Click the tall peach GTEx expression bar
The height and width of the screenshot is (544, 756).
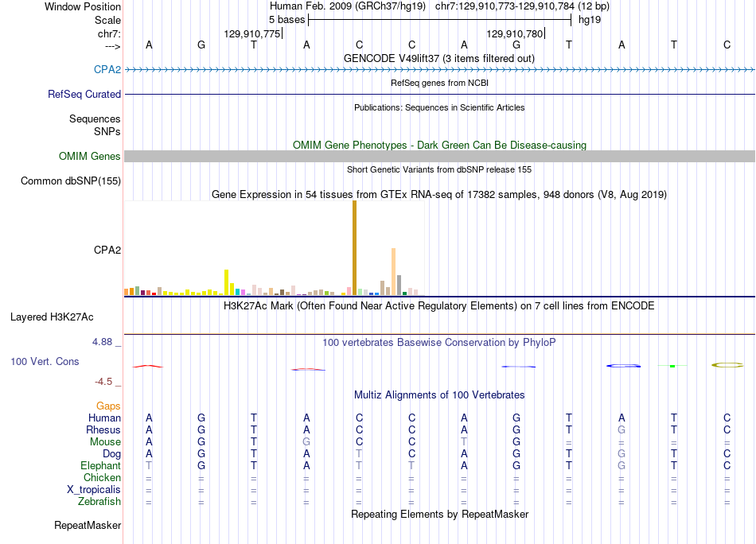(393, 271)
